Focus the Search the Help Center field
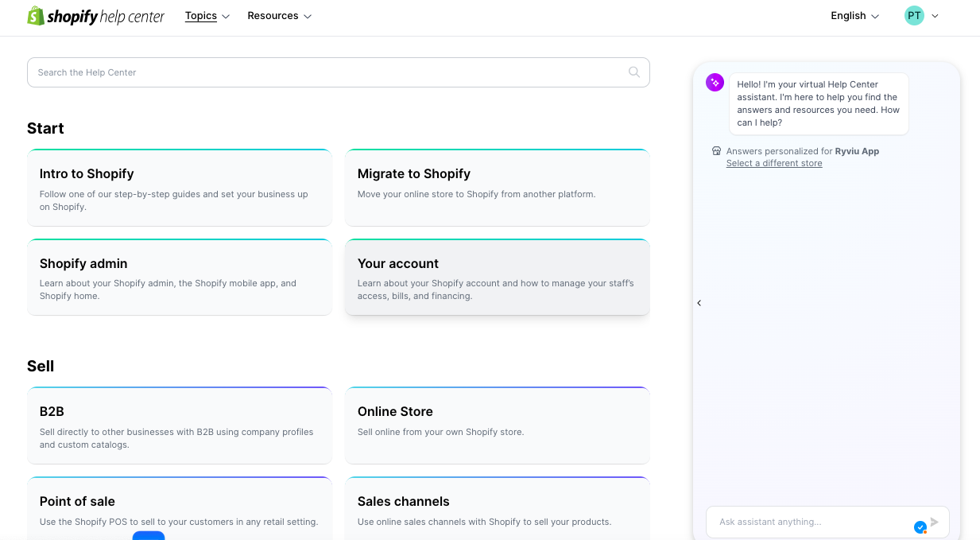 [339, 72]
